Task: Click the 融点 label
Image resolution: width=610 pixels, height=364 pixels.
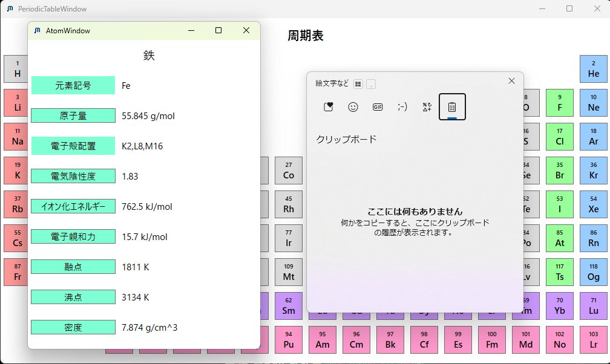Action: coord(73,267)
